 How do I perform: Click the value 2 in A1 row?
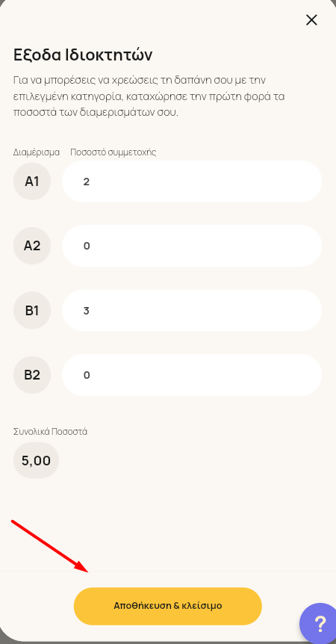(x=86, y=182)
